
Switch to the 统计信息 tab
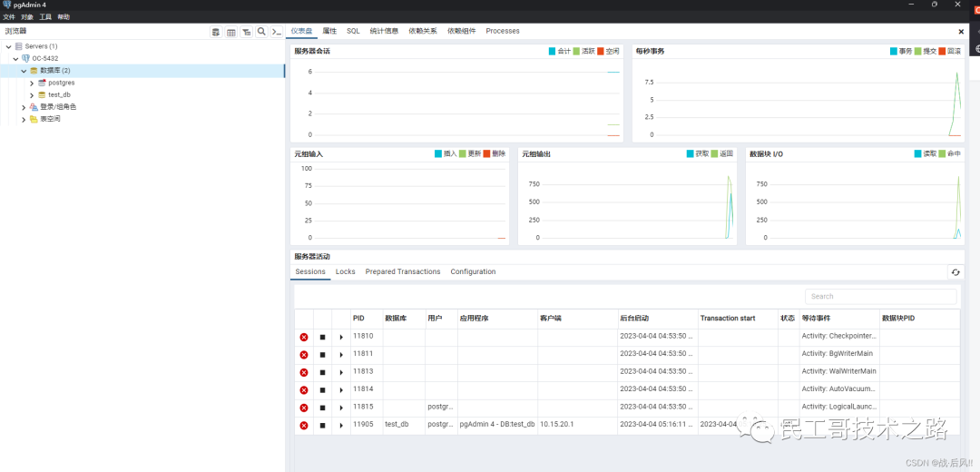pos(384,31)
